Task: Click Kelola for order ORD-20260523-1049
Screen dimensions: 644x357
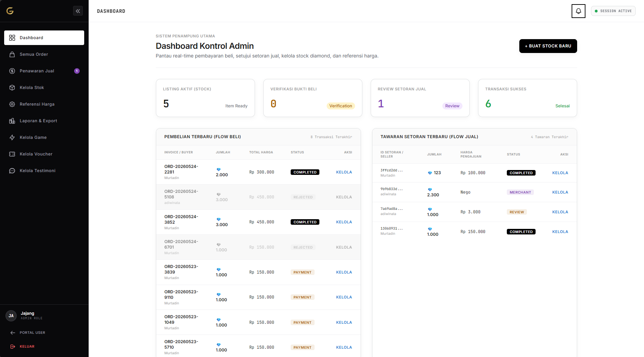Action: [344, 322]
